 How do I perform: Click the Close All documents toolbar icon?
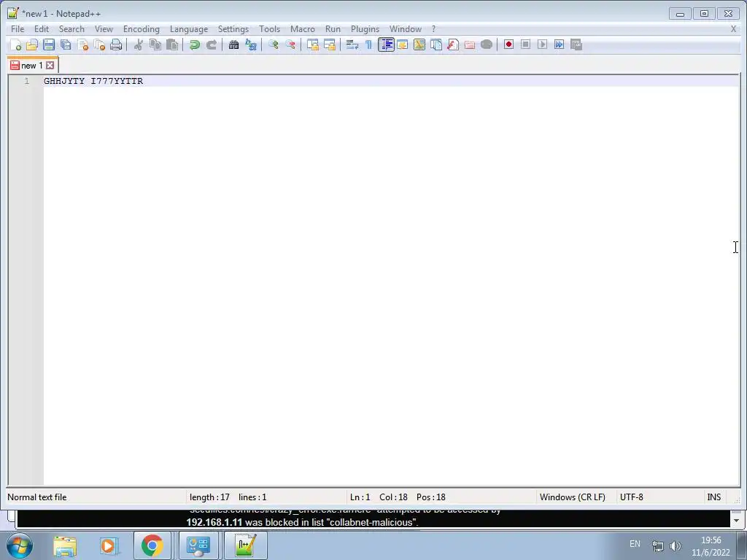99,44
